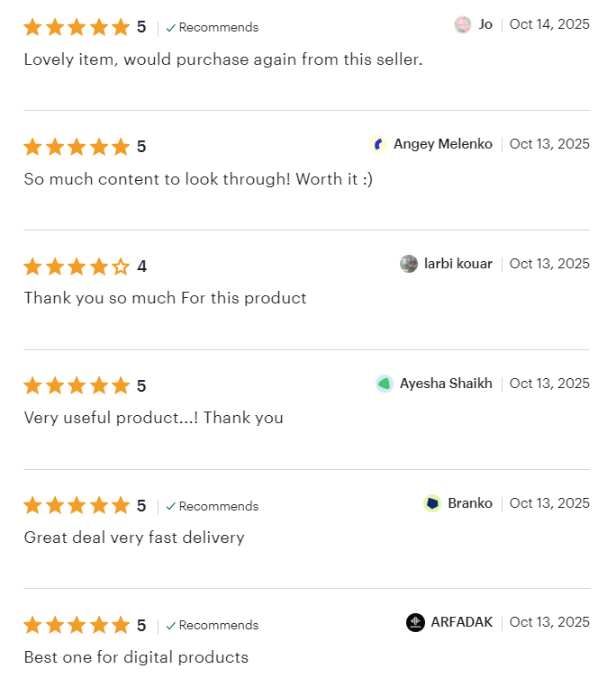Screen dimensions: 616x678
Task: Click Ayesha Shaikh's avatar icon
Action: [x=385, y=384]
